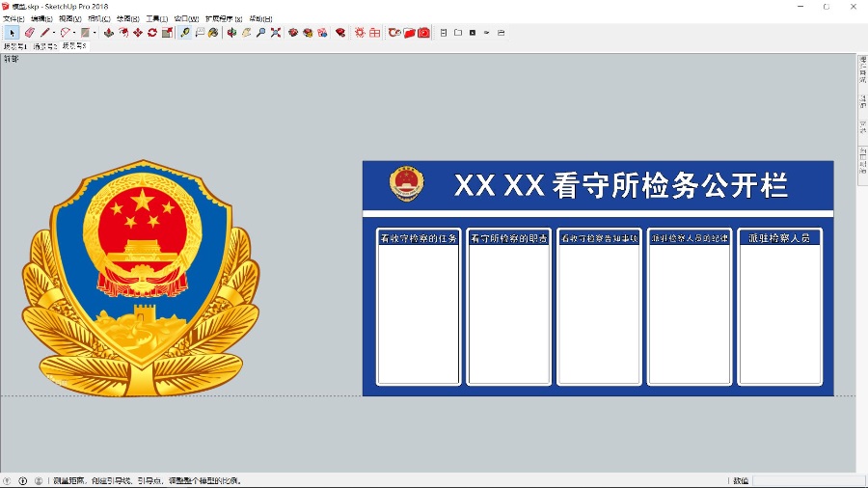
Task: Expand the Arc tool dropdown arrow
Action: [74, 33]
